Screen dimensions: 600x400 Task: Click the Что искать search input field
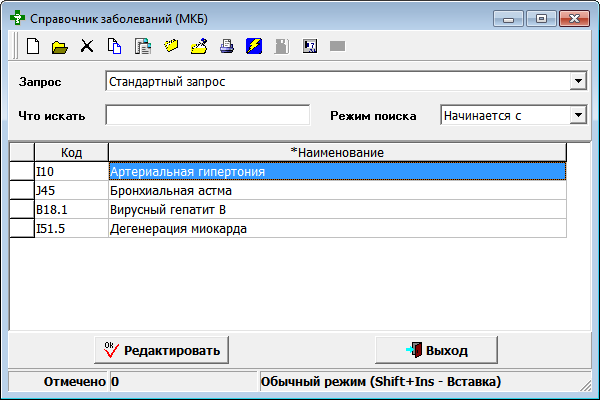point(207,115)
